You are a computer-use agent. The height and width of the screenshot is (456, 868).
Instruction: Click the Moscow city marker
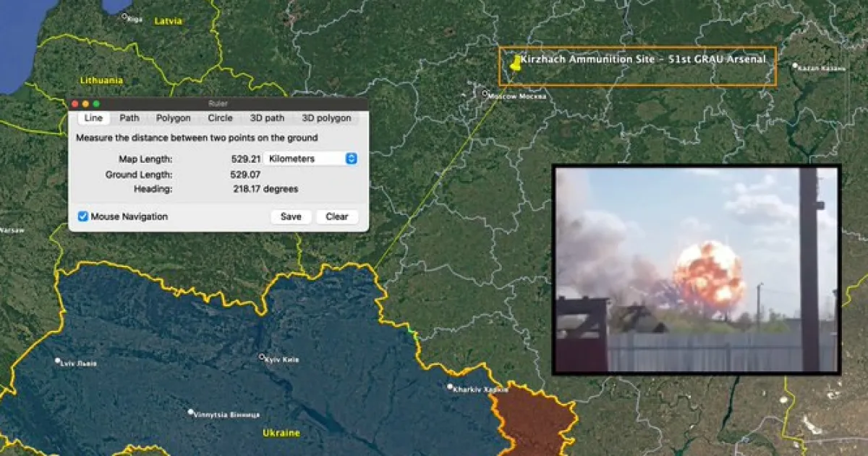tap(485, 93)
